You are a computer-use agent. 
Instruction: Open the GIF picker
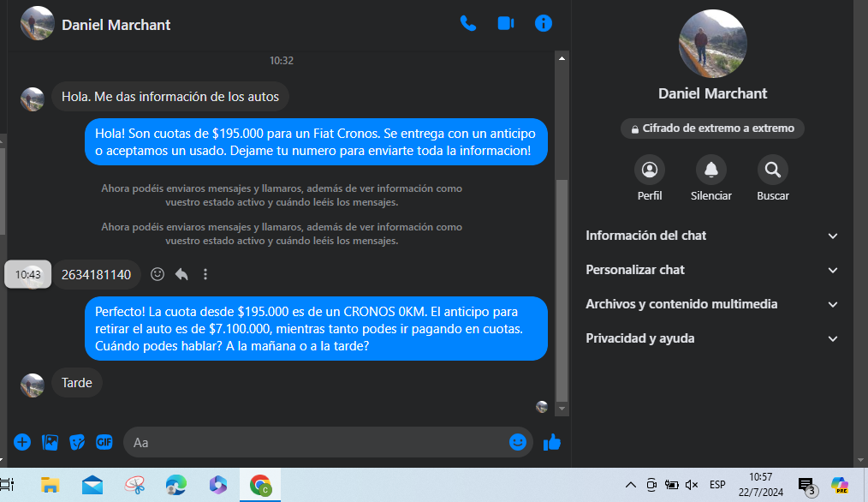104,442
